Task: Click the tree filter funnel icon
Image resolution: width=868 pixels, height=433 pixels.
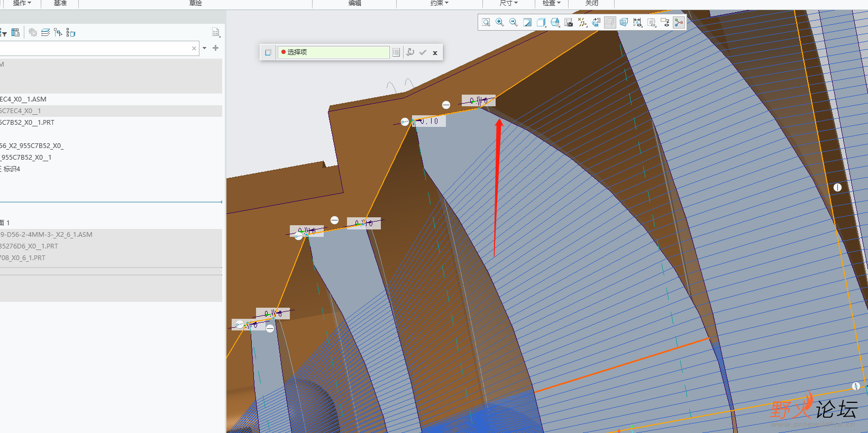Action: coord(3,33)
